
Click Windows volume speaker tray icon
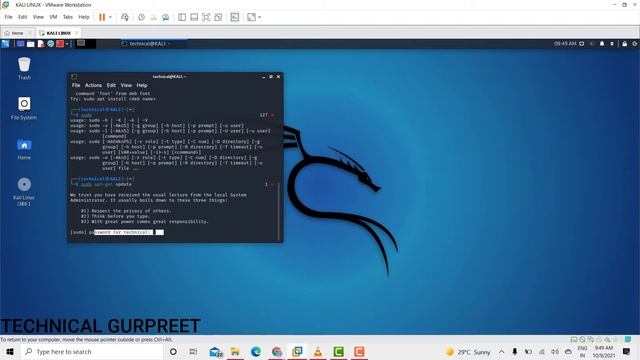click(x=555, y=352)
